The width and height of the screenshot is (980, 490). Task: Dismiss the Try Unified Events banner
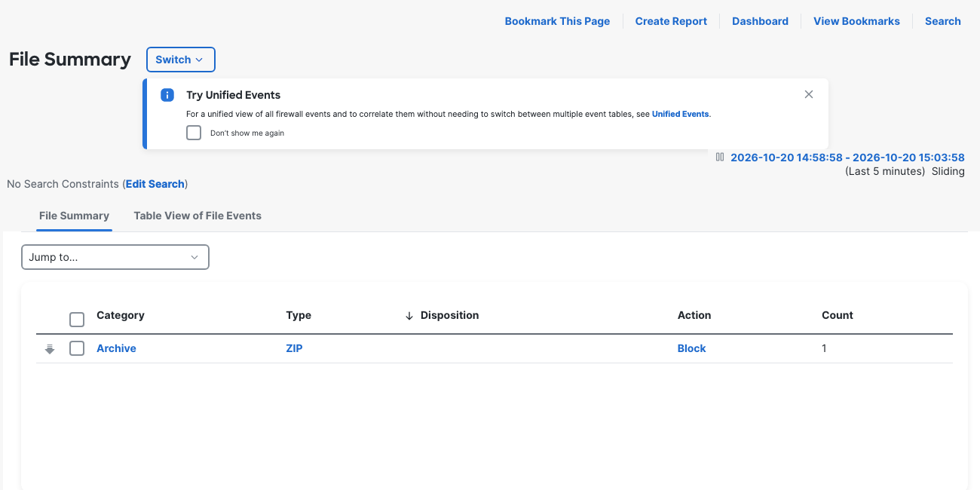tap(809, 94)
